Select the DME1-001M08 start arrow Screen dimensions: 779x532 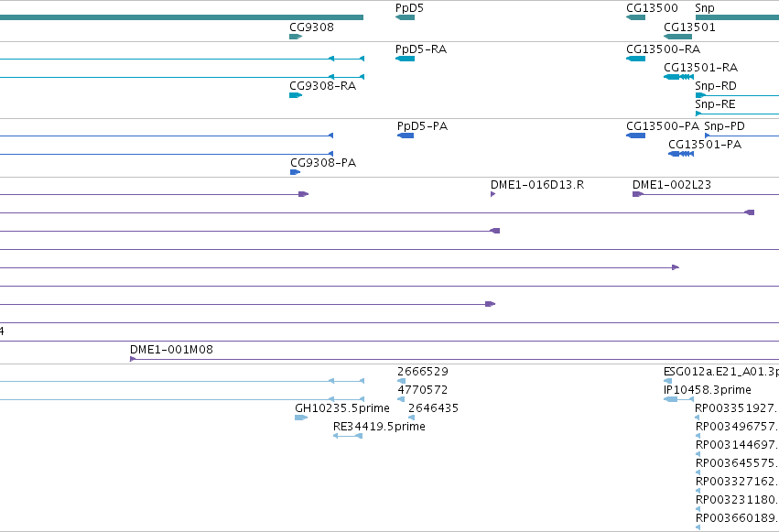coord(133,359)
